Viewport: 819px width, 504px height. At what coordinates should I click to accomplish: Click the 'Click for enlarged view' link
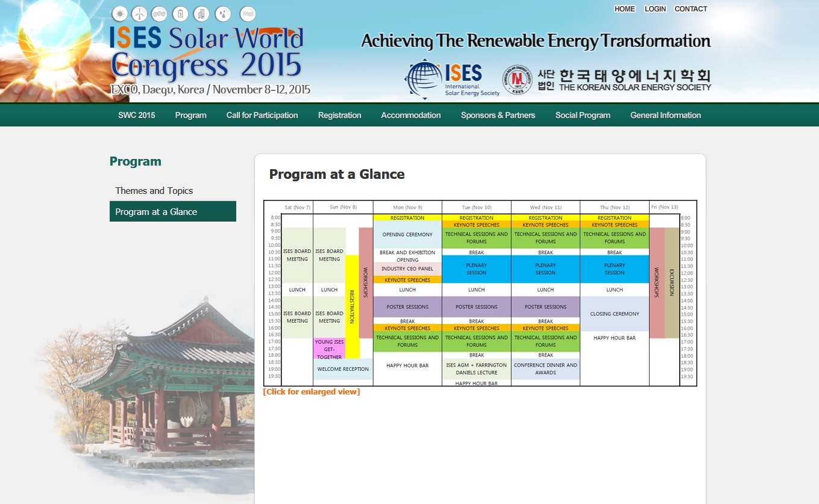[x=312, y=392]
